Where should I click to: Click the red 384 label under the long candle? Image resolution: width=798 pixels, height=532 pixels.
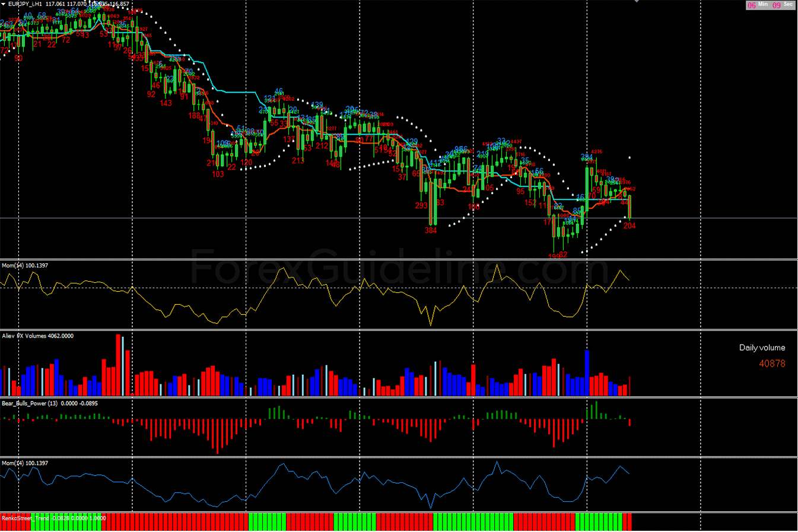431,231
